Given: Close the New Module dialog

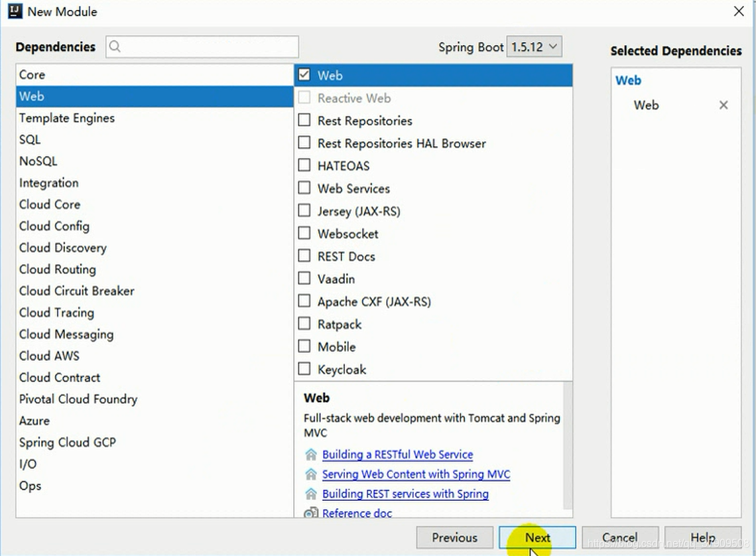Looking at the screenshot, I should point(739,11).
